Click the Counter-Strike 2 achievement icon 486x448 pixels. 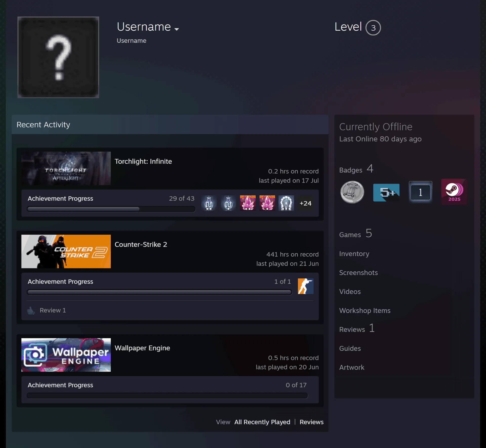[306, 286]
